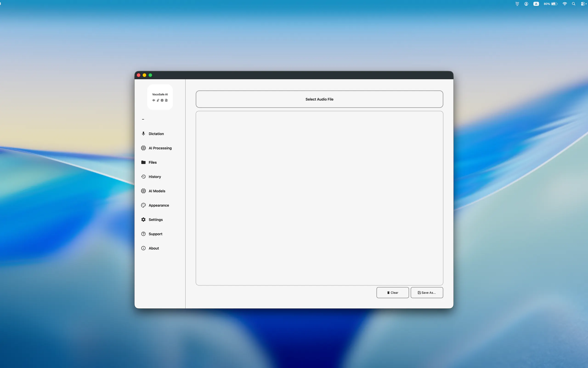Show History via the clock icon
This screenshot has width=588, height=368.
[x=143, y=177]
